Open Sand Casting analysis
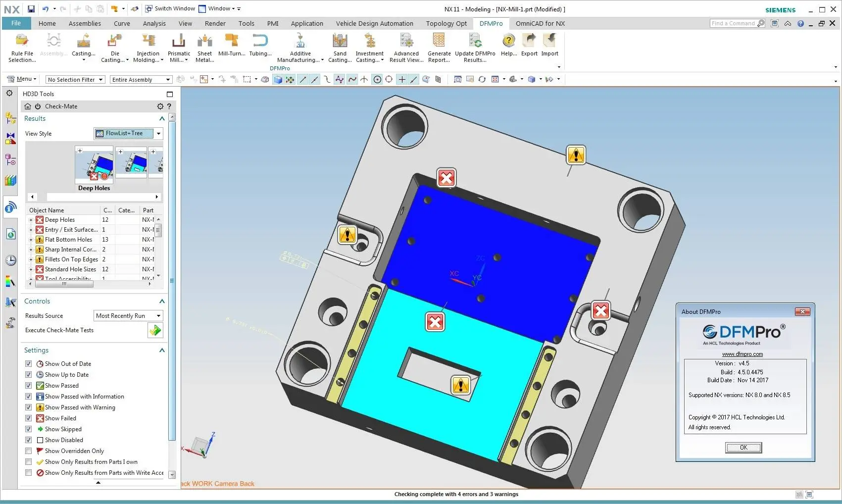The image size is (842, 504). coord(340,48)
